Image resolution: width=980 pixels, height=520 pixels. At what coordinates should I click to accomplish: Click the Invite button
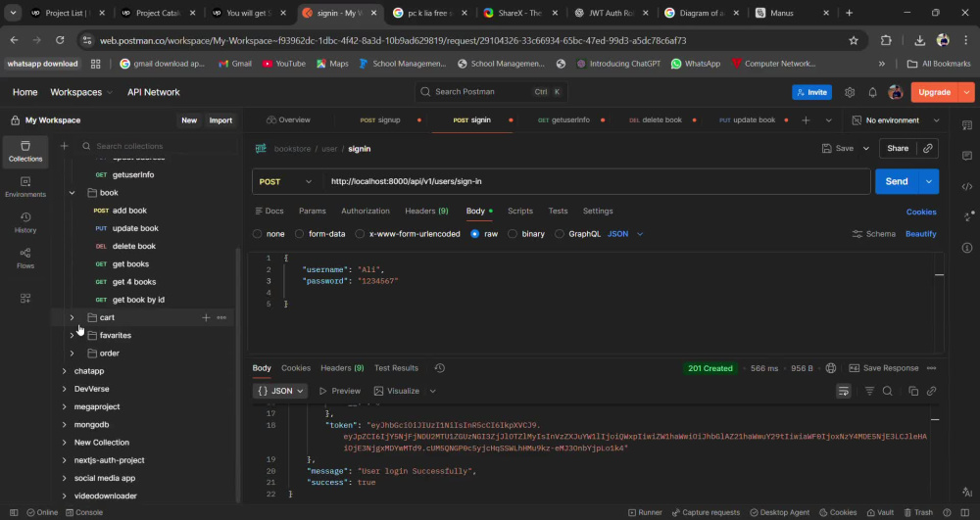[811, 92]
